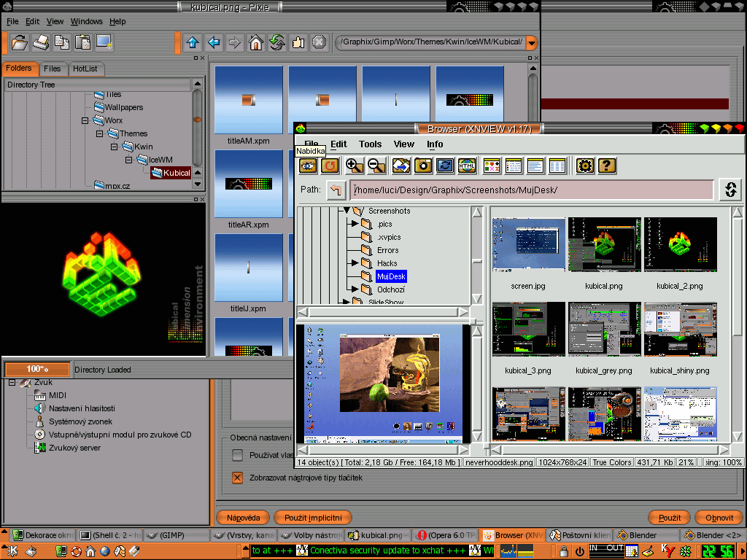
Task: Click the Obnovit button
Action: coord(719,518)
